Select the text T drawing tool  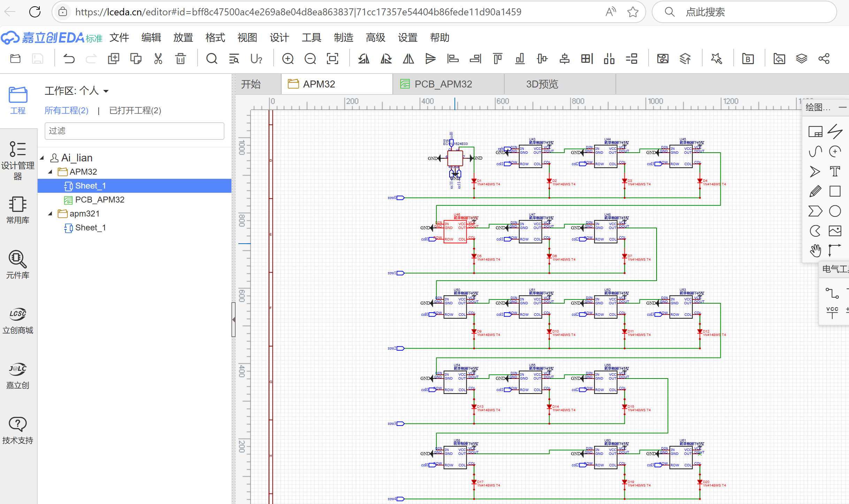click(835, 171)
